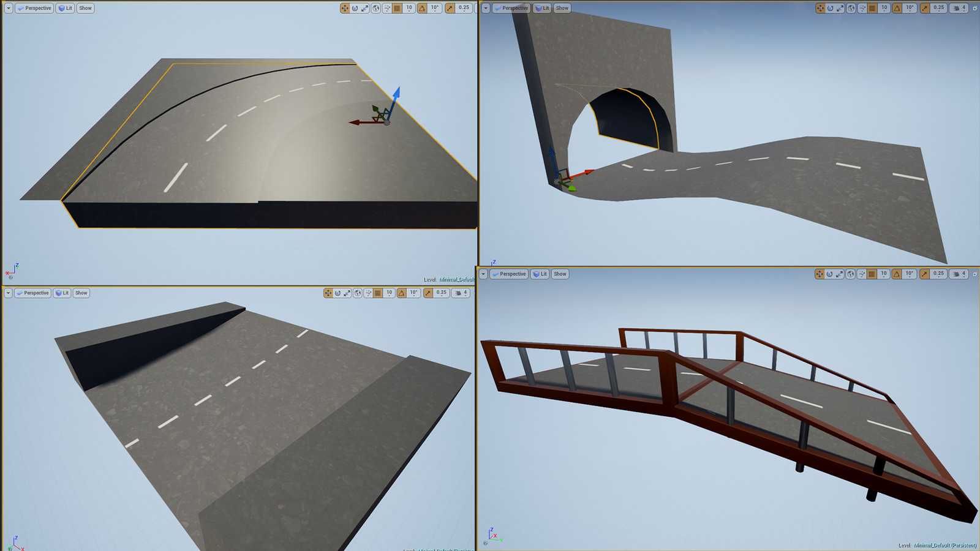Open camera speed setting in tunnel viewport
The width and height of the screenshot is (980, 551).
[x=959, y=8]
